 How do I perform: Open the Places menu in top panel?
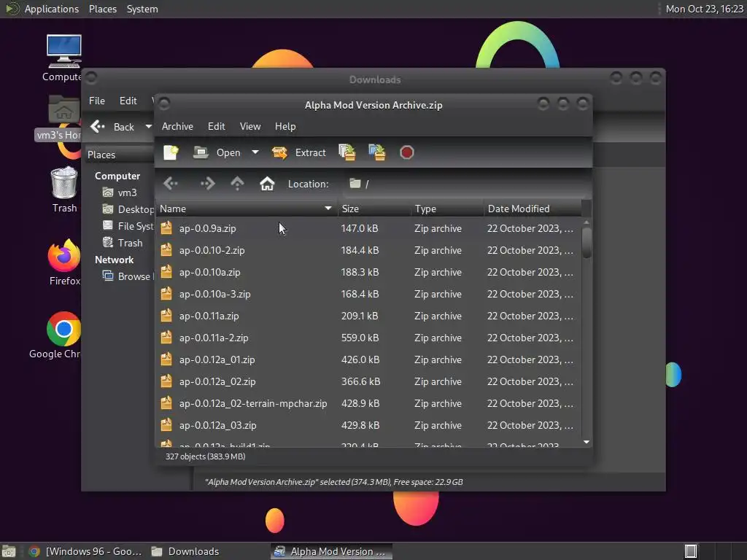coord(102,9)
